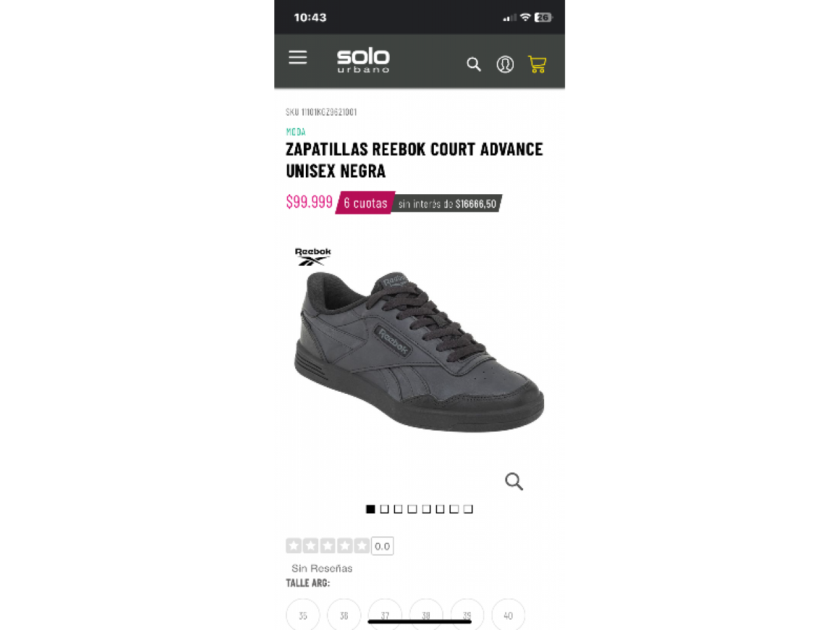Select size 40
The height and width of the screenshot is (630, 840).
click(508, 616)
